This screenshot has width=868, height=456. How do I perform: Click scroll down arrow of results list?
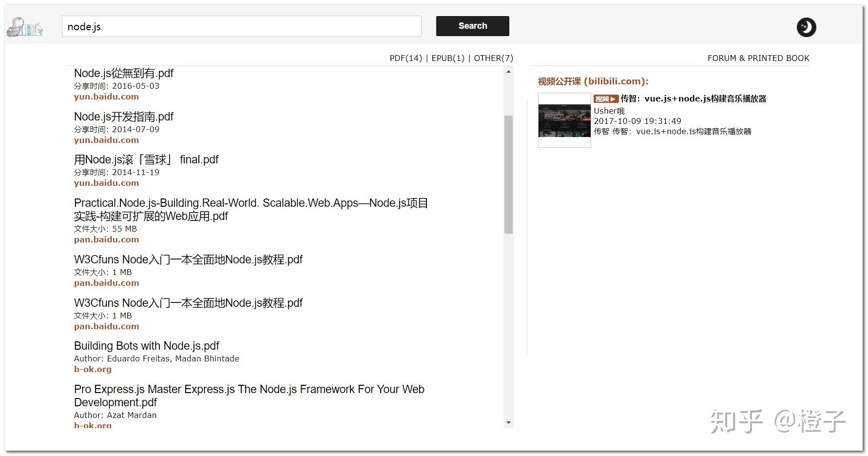point(508,423)
